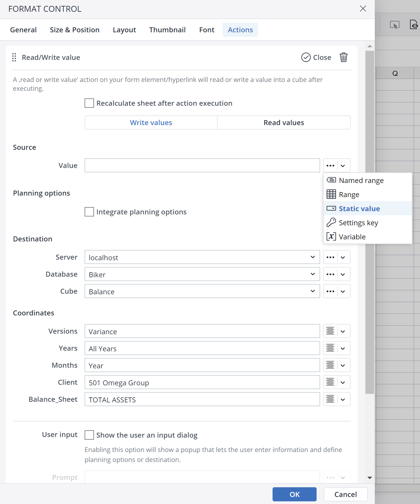Open the Thumbnail tab

tap(167, 30)
